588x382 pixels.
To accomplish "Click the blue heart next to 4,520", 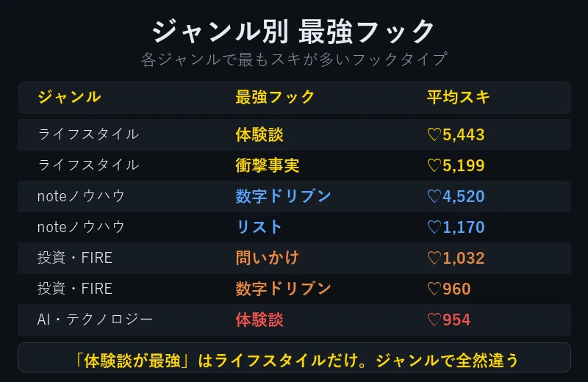I will click(x=434, y=196).
